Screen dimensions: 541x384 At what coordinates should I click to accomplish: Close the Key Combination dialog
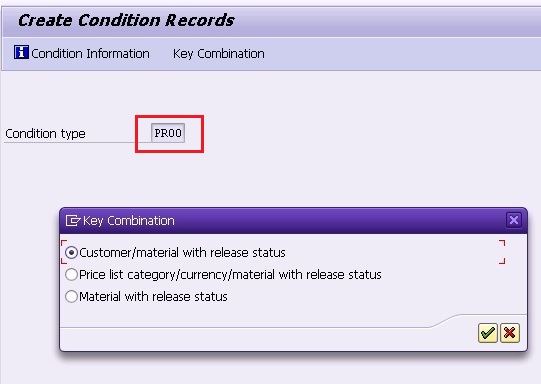(x=513, y=220)
